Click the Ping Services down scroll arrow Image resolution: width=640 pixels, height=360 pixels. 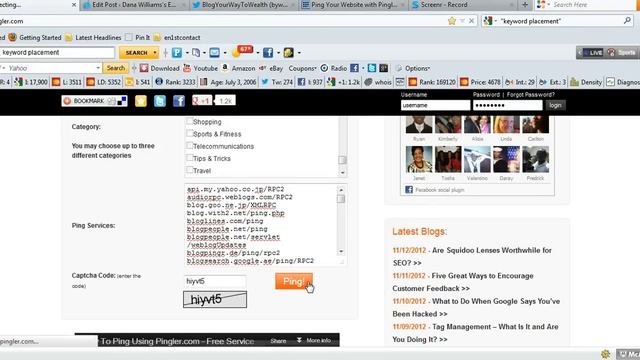point(341,251)
